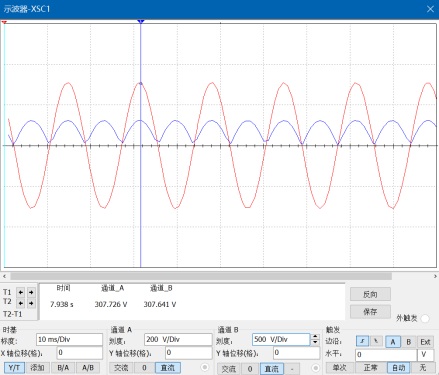Select Y/T display mode

pos(14,368)
